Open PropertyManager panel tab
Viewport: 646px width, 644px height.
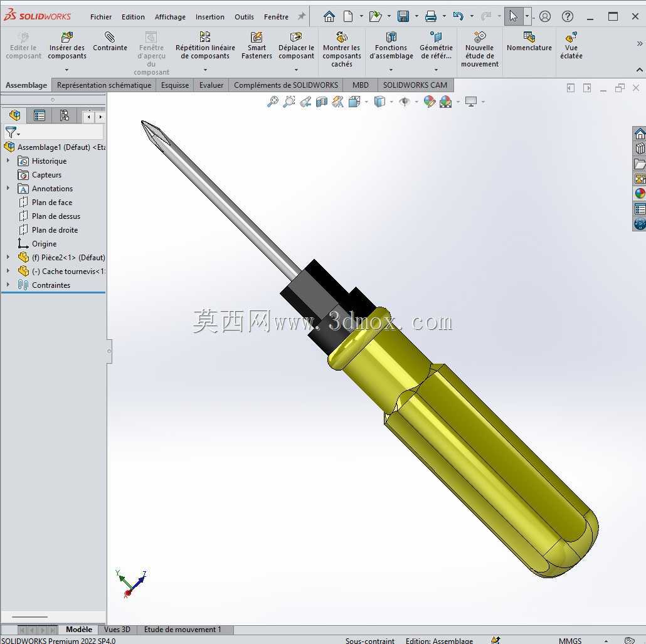click(x=40, y=115)
